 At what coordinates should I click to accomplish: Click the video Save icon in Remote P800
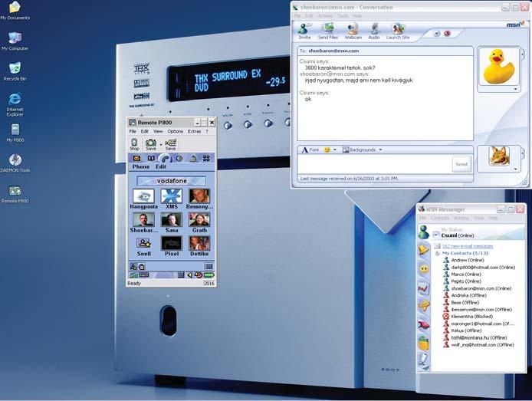coord(170,144)
